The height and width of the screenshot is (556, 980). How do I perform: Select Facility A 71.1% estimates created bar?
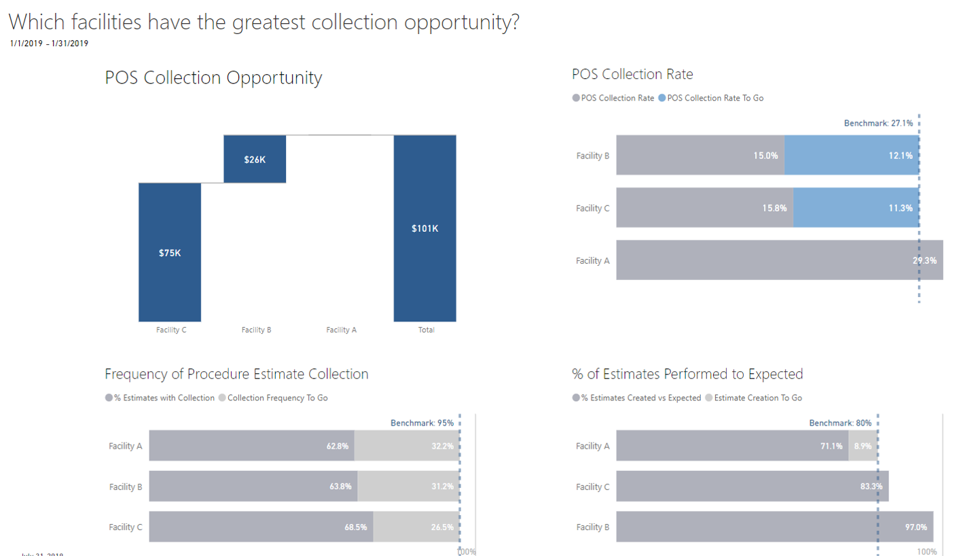tap(732, 446)
